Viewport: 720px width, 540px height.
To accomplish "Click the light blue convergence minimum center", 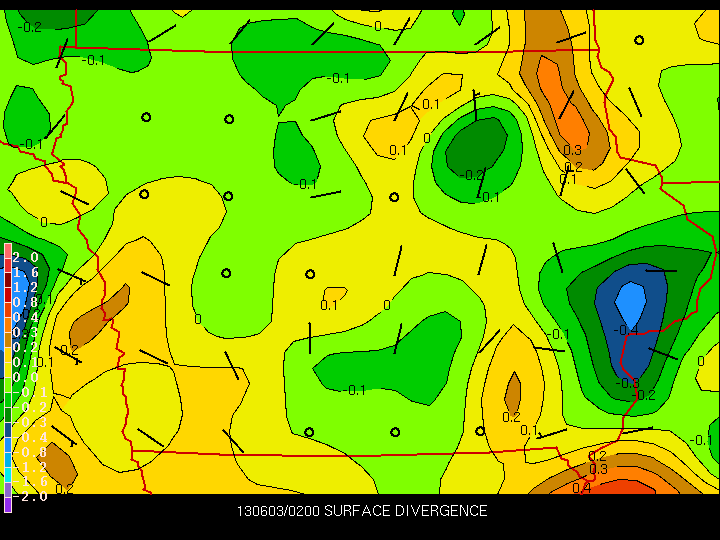I will tap(631, 304).
